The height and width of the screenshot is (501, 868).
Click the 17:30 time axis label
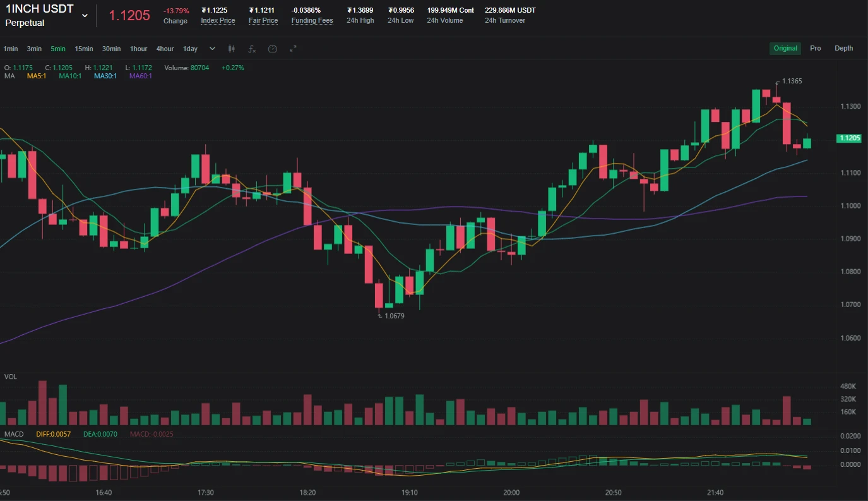point(206,493)
